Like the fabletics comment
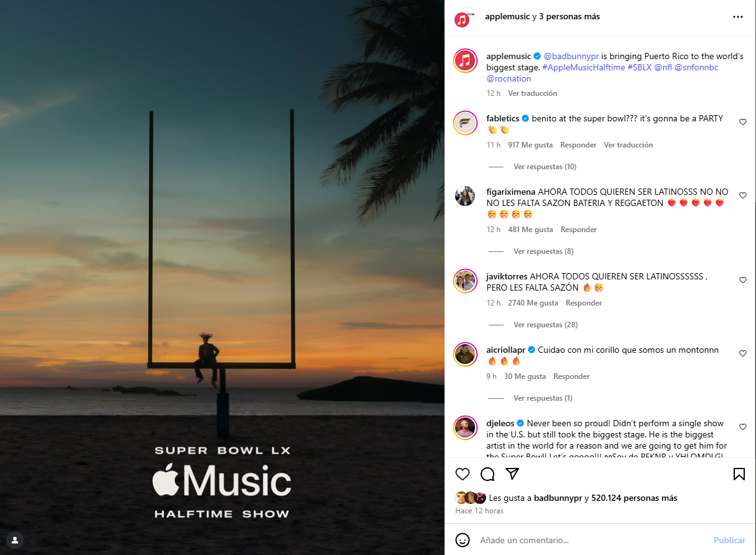 [x=742, y=122]
